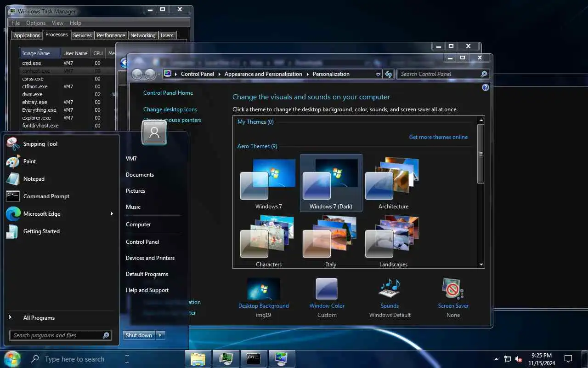Switch to Personalization taskbar icon
This screenshot has height=368, width=588.
pyautogui.click(x=282, y=359)
